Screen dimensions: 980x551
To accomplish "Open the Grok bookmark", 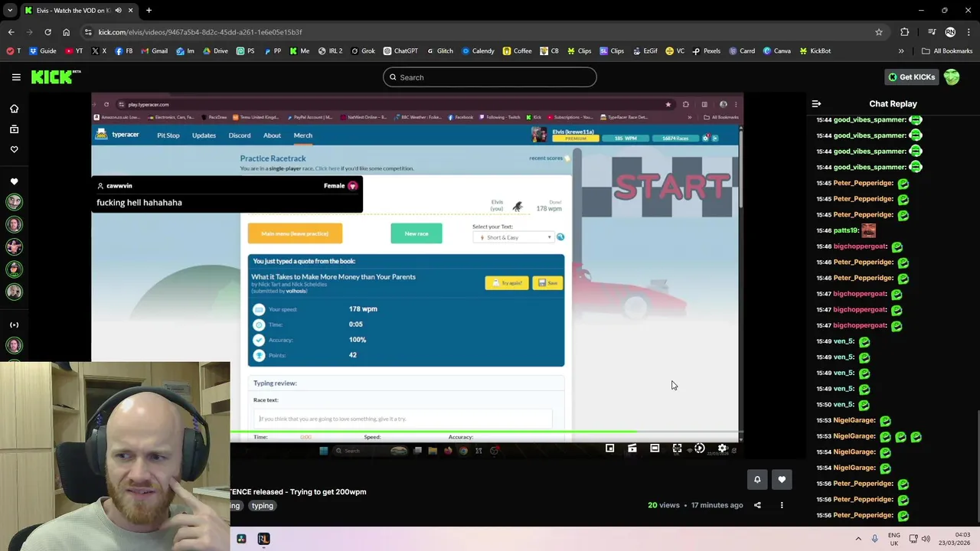I will [x=363, y=51].
